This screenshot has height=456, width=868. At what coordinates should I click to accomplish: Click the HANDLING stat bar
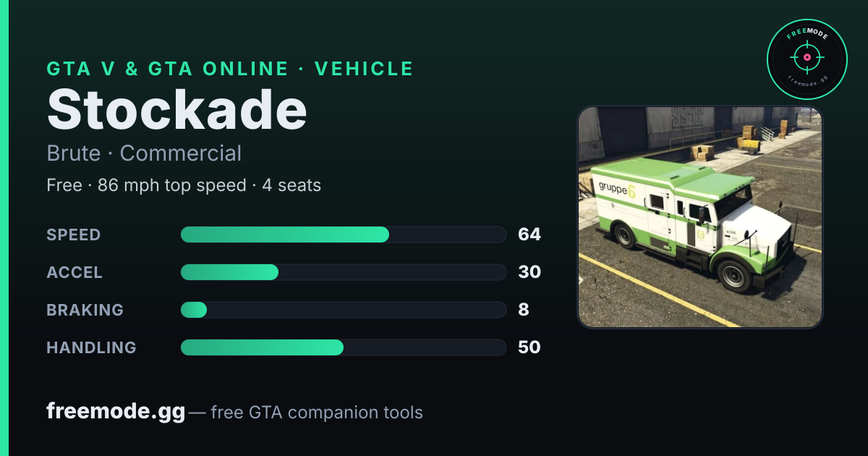pyautogui.click(x=343, y=347)
